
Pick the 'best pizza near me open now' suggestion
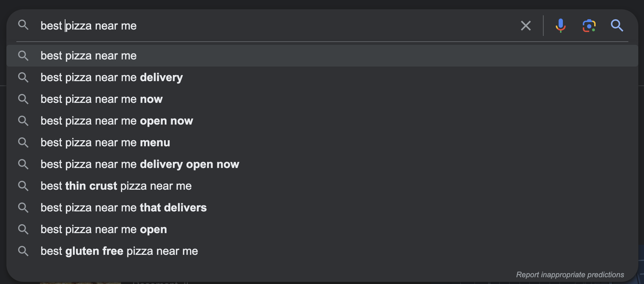tap(116, 121)
